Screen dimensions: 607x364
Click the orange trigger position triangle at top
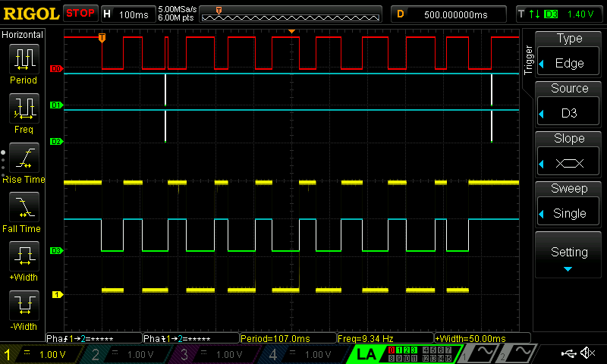point(292,31)
